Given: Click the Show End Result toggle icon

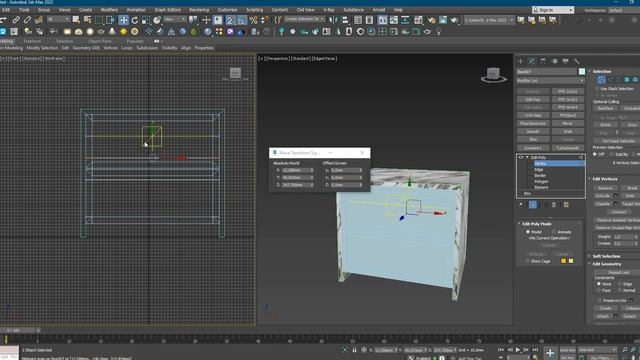Looking at the screenshot, I should (533, 204).
